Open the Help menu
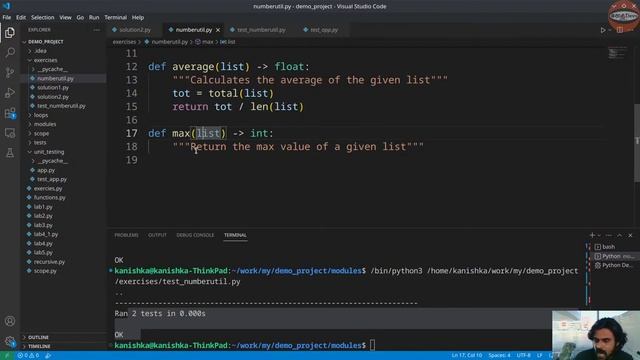The width and height of the screenshot is (640, 360). [x=138, y=18]
